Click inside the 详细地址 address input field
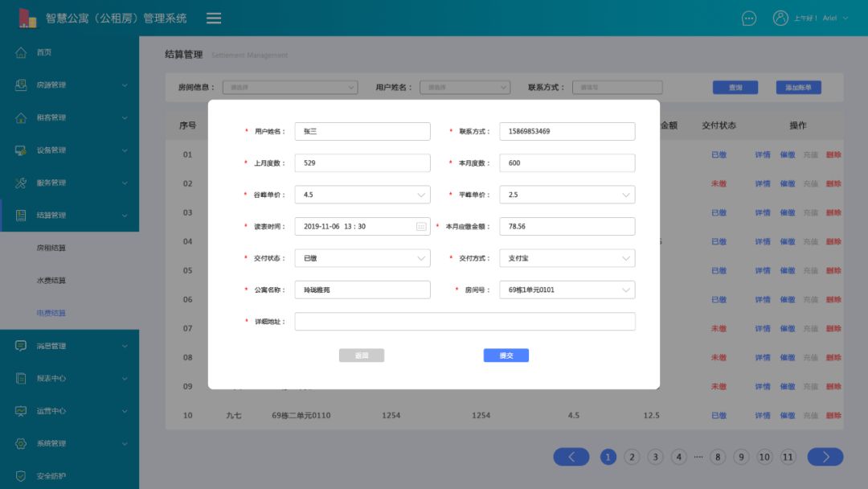 (x=465, y=322)
